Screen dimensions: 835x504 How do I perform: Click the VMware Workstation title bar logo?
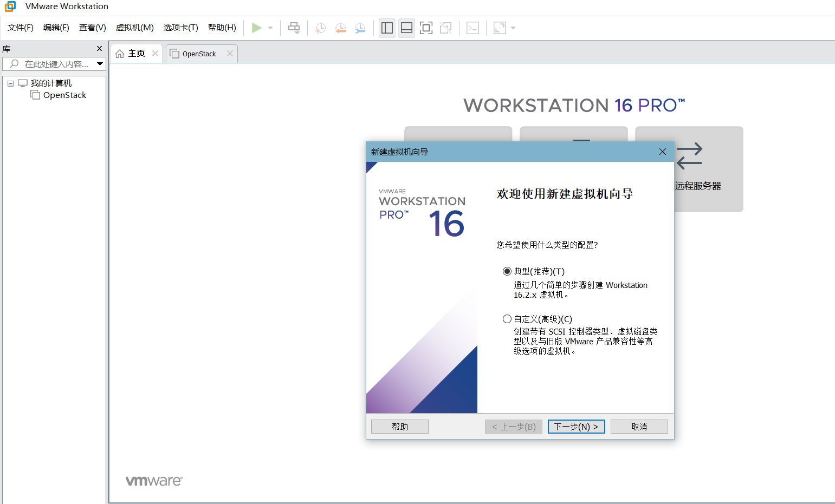10,6
